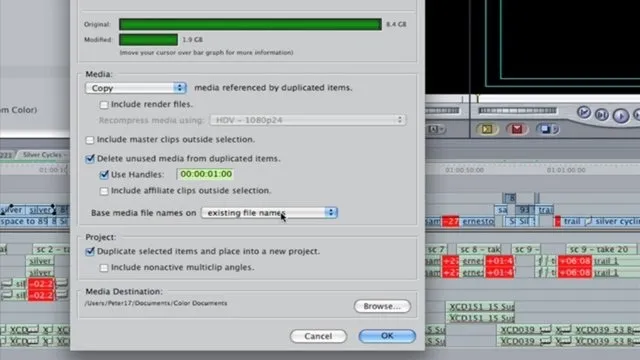Toggle Include render files checkbox

(104, 105)
